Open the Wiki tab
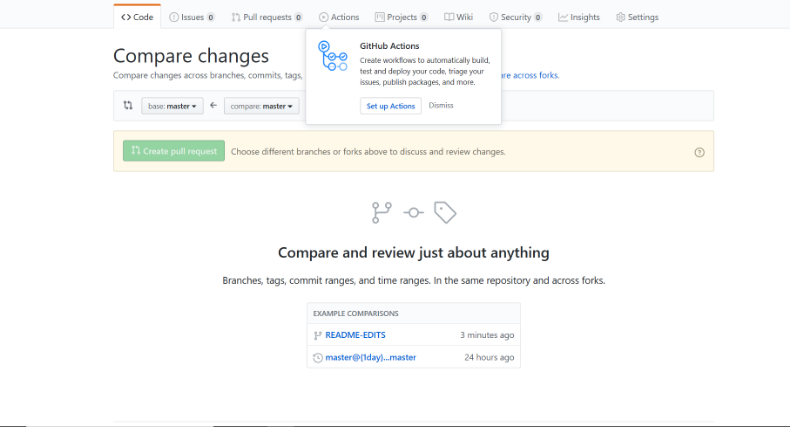 [x=458, y=17]
